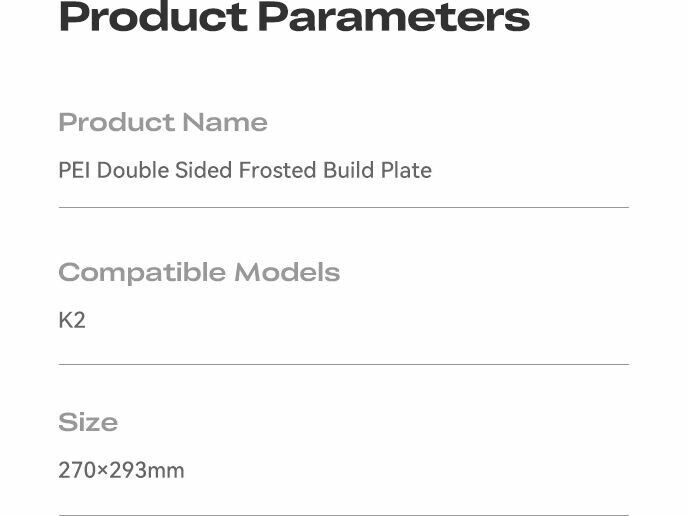
Task: Click the word Frosted in the product name
Action: pos(277,170)
